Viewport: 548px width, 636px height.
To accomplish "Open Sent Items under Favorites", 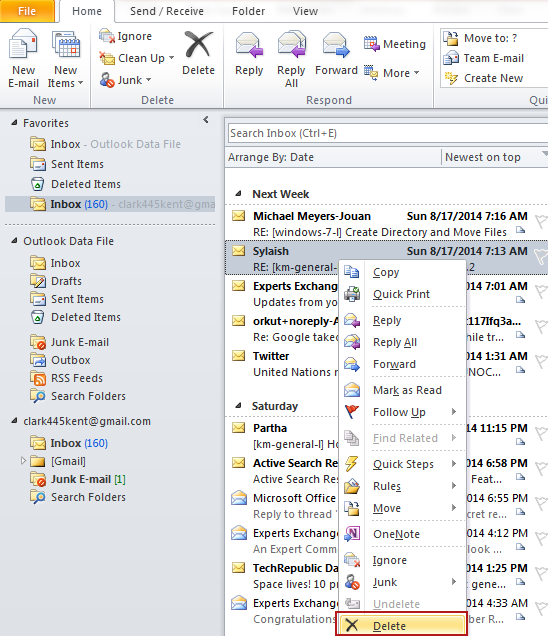I will (x=67, y=164).
